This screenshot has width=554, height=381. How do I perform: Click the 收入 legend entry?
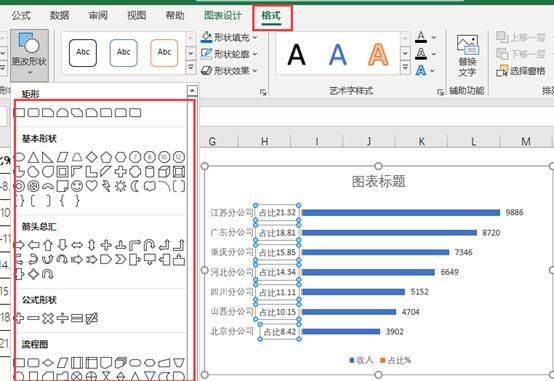click(361, 360)
